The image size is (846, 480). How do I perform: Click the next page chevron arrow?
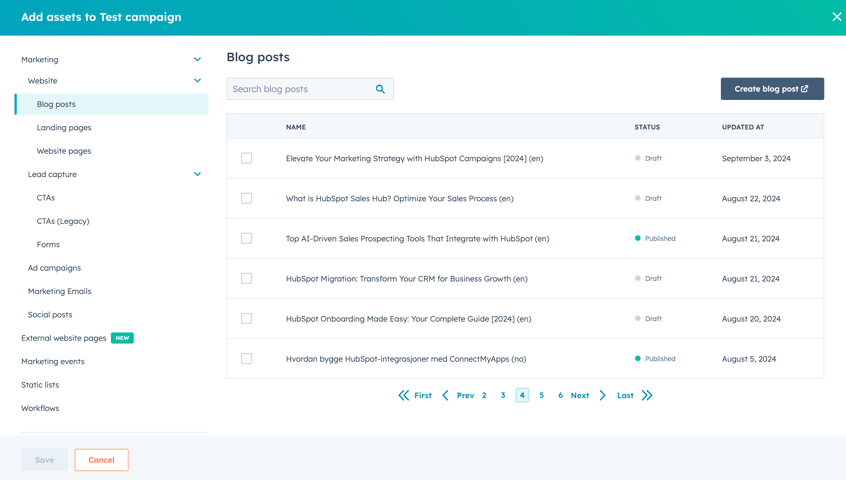(603, 395)
